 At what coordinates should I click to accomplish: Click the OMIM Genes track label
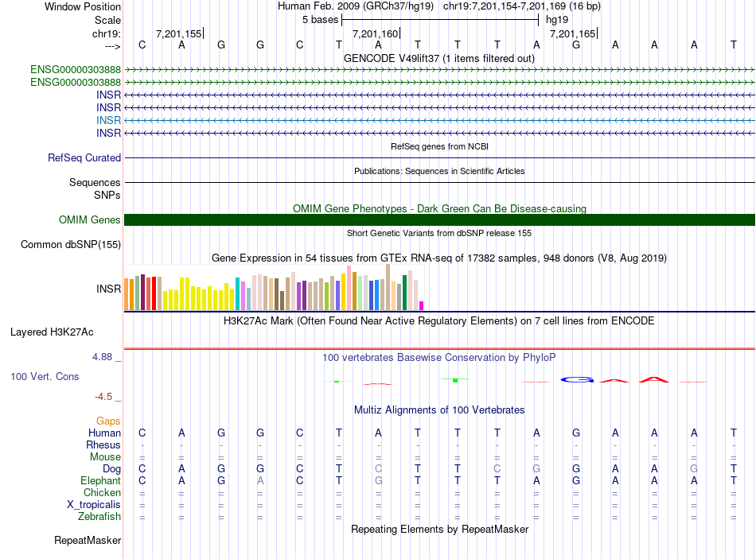coord(89,220)
